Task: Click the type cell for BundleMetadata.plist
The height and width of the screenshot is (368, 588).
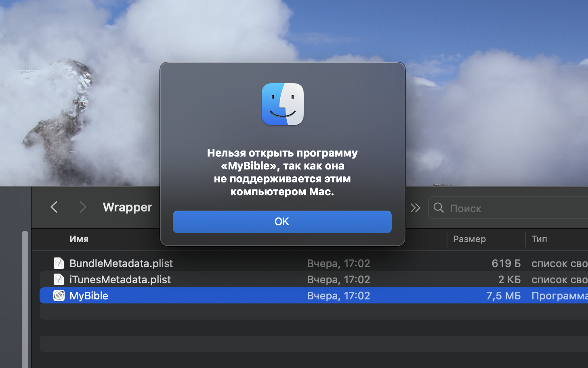Action: tap(560, 263)
